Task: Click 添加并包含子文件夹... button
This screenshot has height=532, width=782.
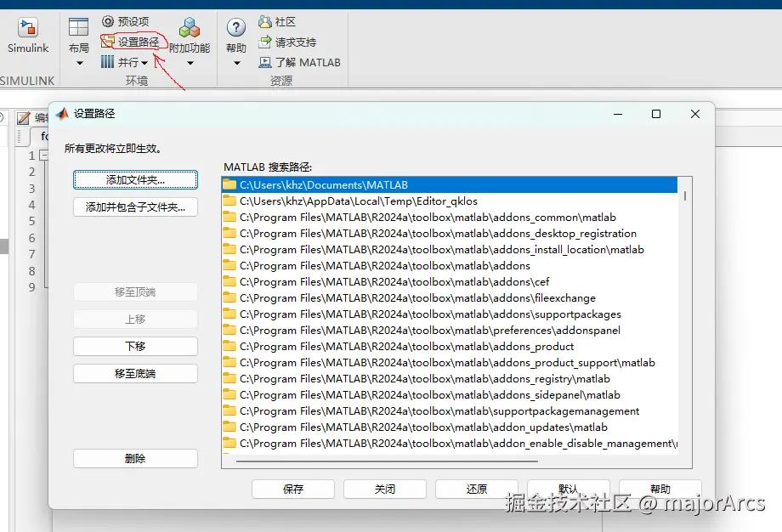Action: coord(135,207)
